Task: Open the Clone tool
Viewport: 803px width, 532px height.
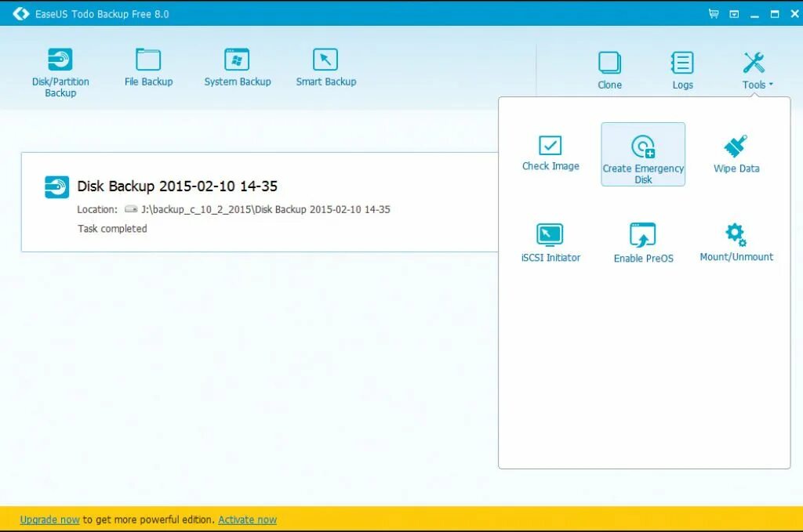Action: point(609,71)
